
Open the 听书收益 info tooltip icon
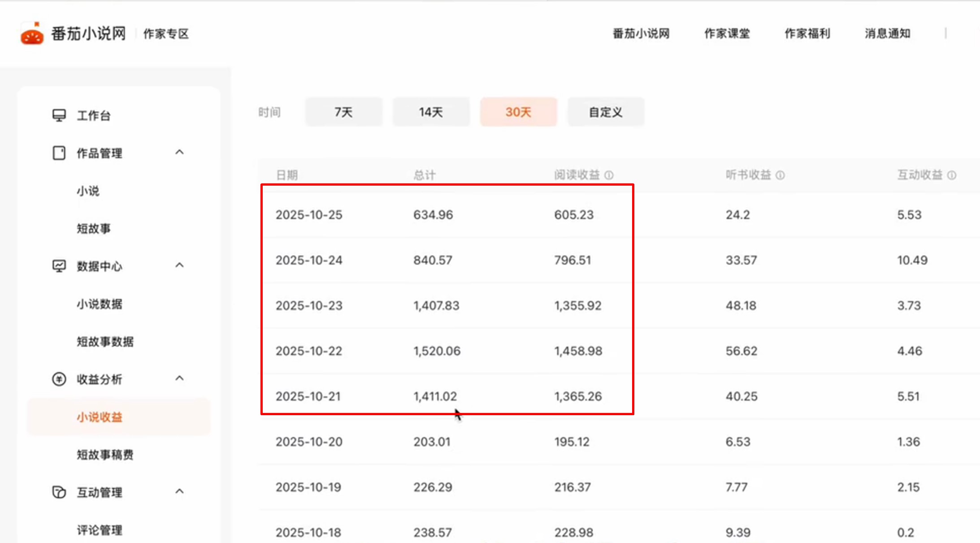(781, 175)
